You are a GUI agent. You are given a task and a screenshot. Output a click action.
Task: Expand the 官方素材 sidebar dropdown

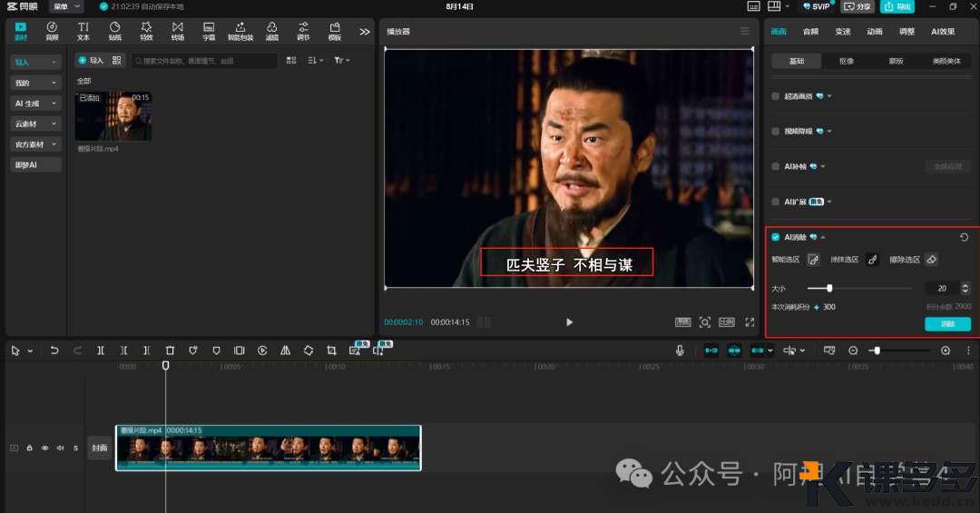click(35, 144)
